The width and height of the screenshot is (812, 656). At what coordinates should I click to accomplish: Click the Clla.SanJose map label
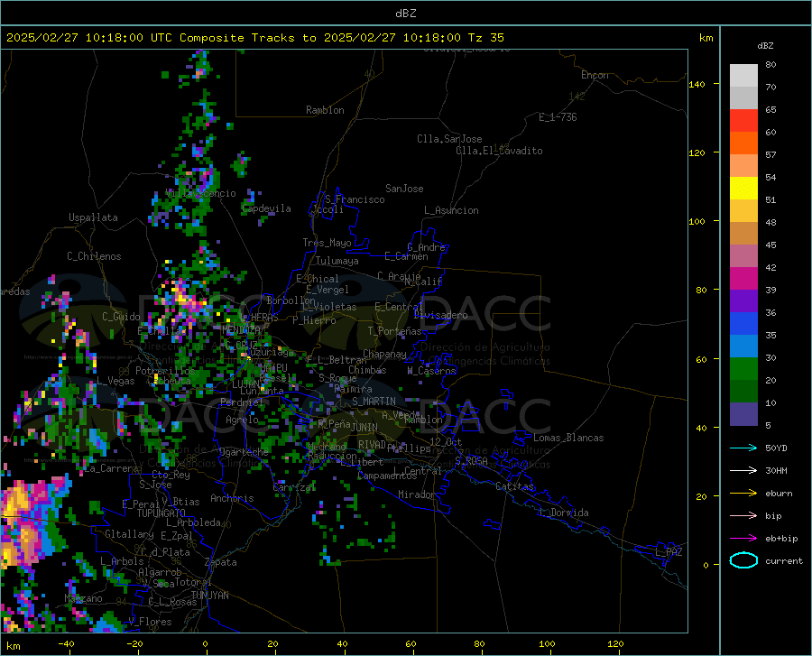[449, 139]
